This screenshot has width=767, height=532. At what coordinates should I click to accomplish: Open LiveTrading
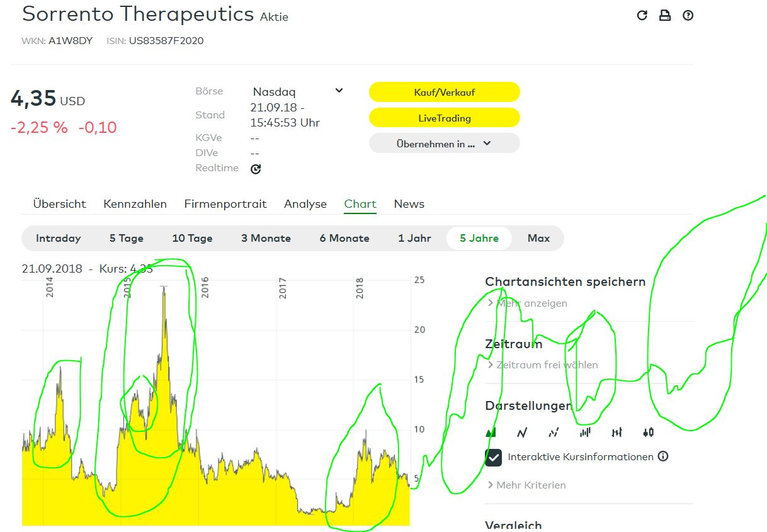point(444,118)
